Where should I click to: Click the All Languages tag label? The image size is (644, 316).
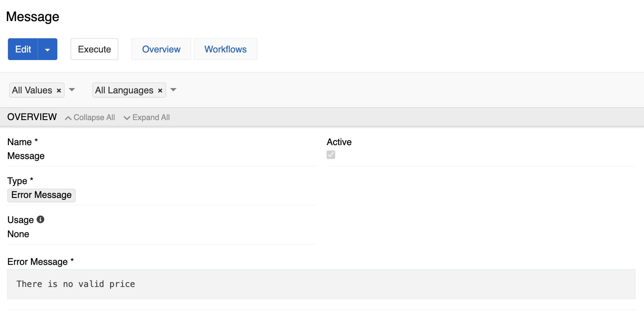pos(124,90)
